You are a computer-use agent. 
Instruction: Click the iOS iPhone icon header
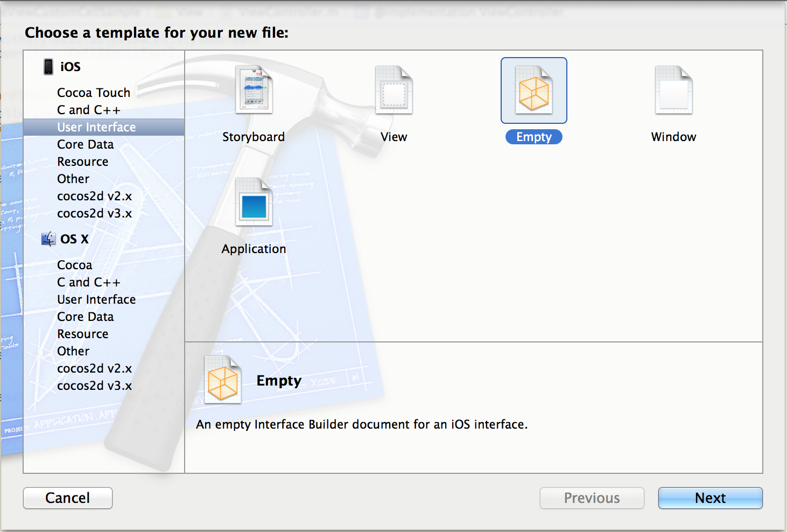coord(48,67)
